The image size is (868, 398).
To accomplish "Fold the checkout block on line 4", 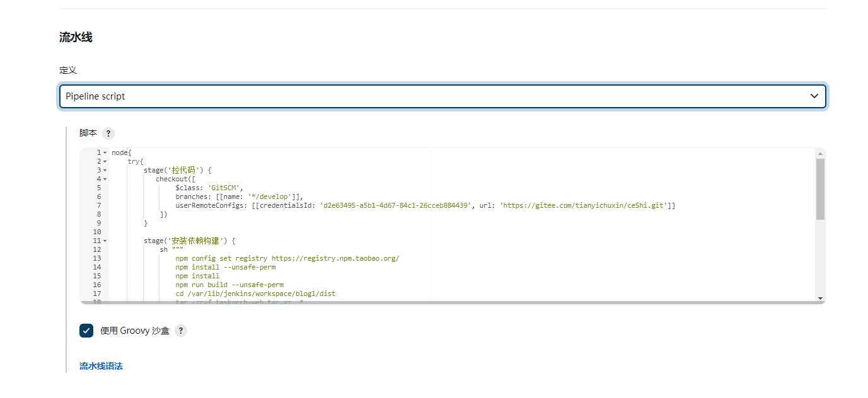I will (x=105, y=179).
